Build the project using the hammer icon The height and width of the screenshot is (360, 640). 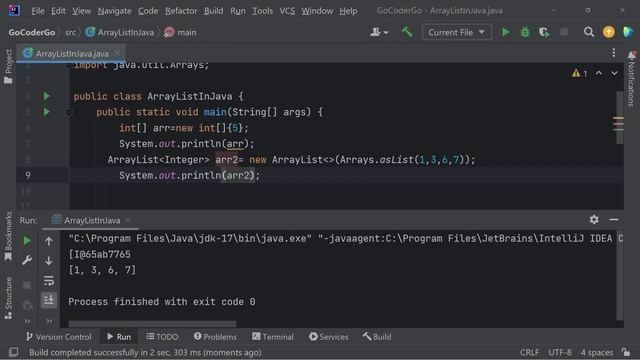407,32
